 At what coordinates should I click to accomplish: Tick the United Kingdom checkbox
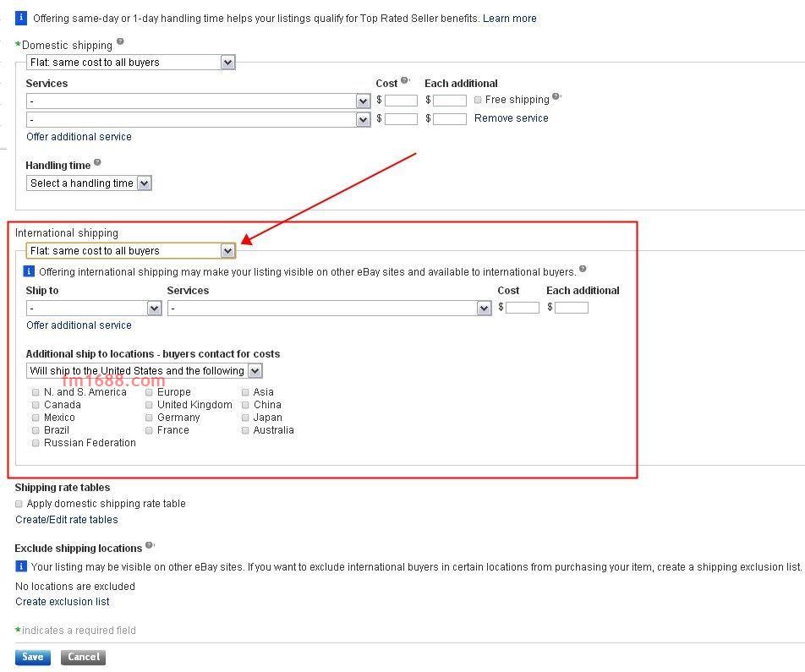pos(149,405)
